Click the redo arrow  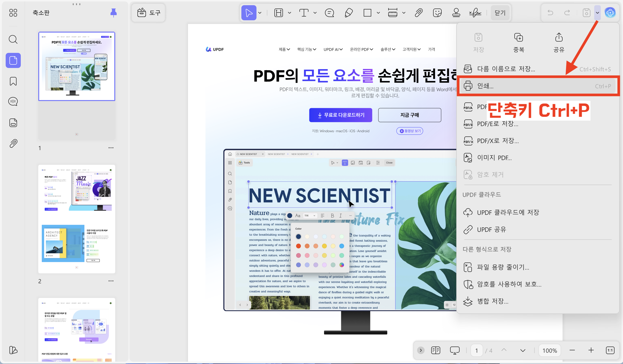pos(567,13)
